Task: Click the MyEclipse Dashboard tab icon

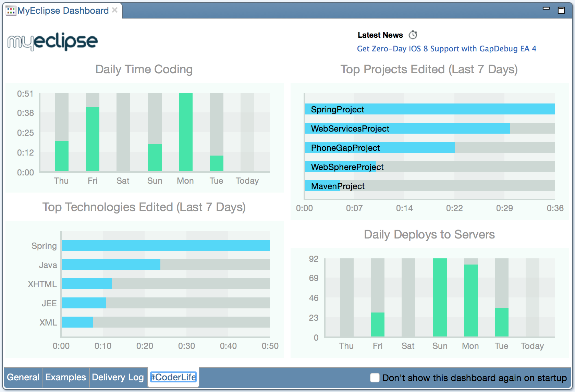Action: [11, 11]
